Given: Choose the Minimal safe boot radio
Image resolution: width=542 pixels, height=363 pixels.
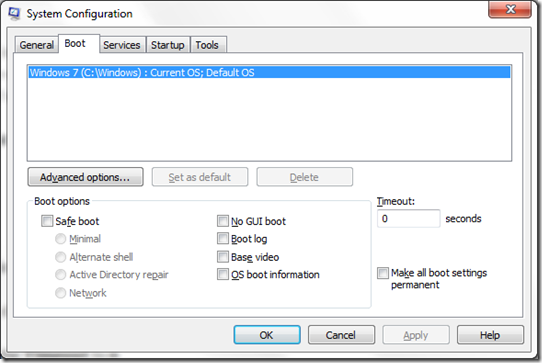Looking at the screenshot, I should 60,239.
